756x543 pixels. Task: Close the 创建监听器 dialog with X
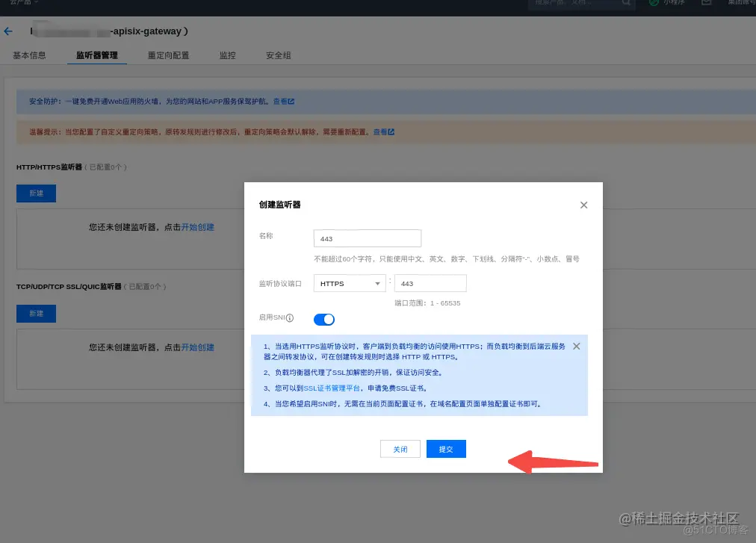(x=583, y=205)
